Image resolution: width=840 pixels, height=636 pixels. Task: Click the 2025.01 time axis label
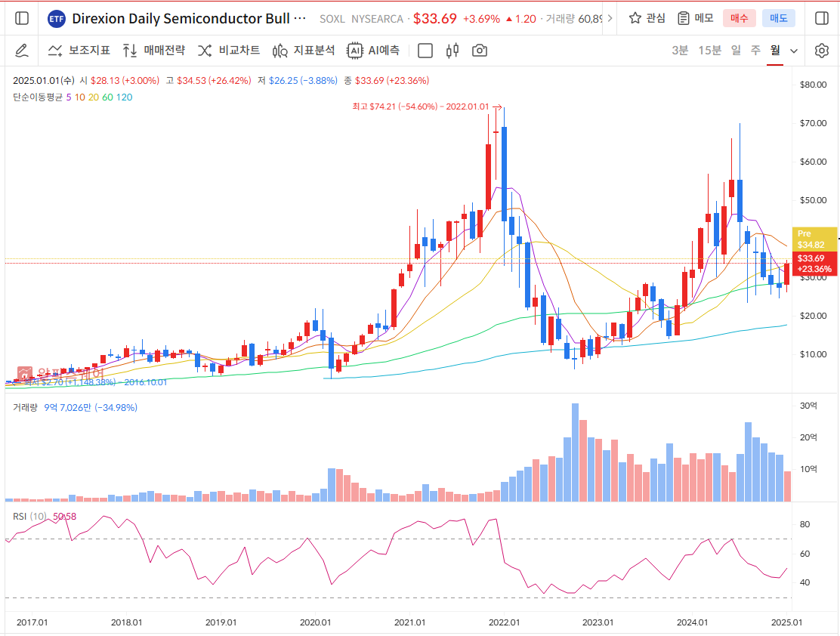[786, 622]
